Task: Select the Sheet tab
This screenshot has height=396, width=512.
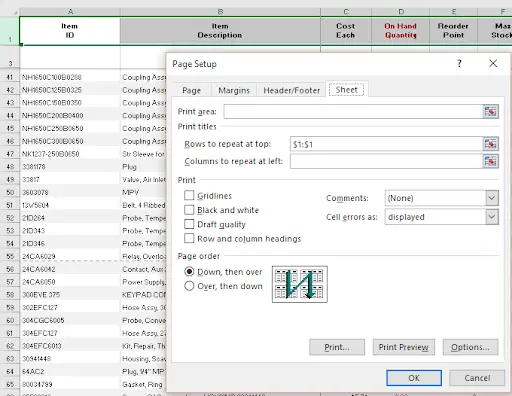Action: pyautogui.click(x=346, y=90)
